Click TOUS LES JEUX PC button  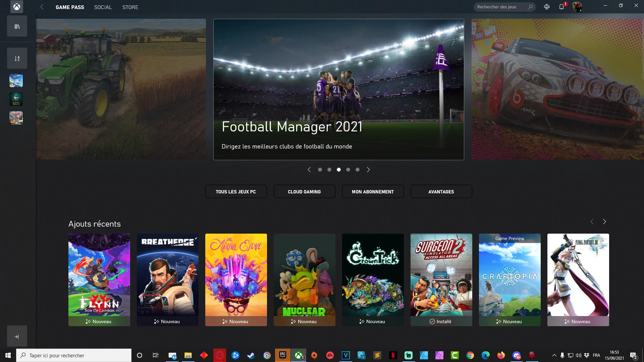[236, 192]
